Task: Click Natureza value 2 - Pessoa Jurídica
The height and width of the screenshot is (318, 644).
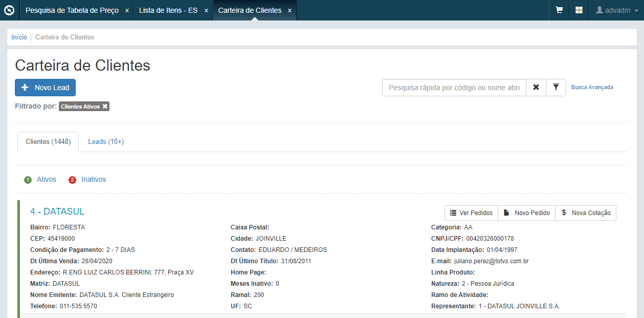Action: click(488, 284)
